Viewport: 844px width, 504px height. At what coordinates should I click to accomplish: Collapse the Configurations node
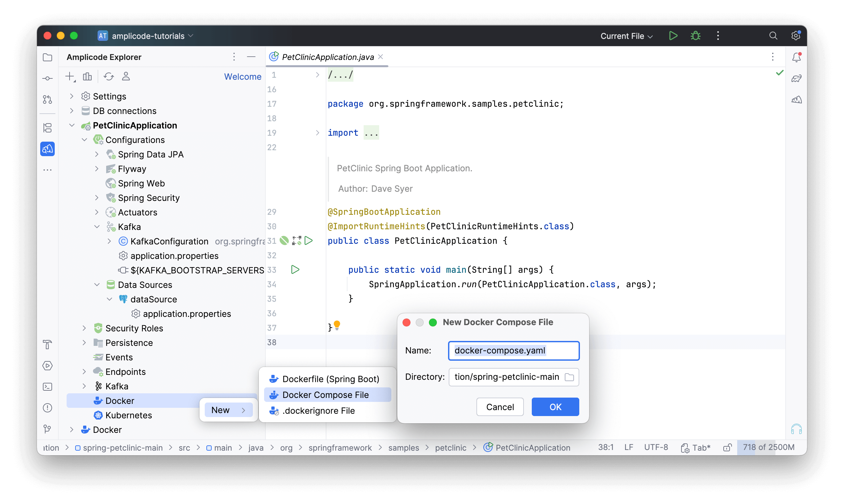84,140
